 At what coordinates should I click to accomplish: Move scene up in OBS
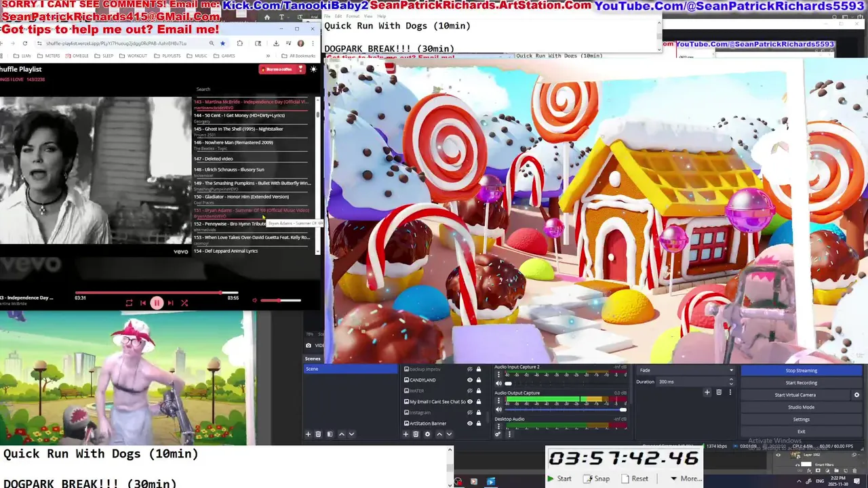[341, 434]
